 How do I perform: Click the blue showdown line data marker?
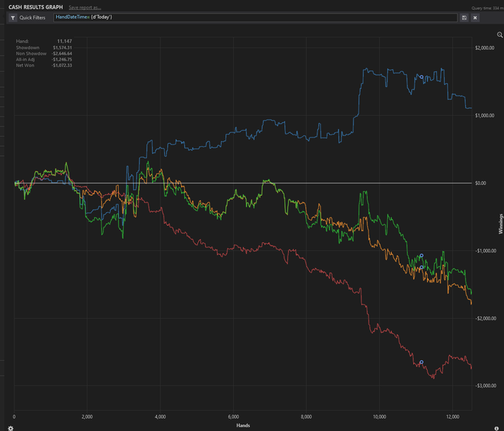coord(421,77)
